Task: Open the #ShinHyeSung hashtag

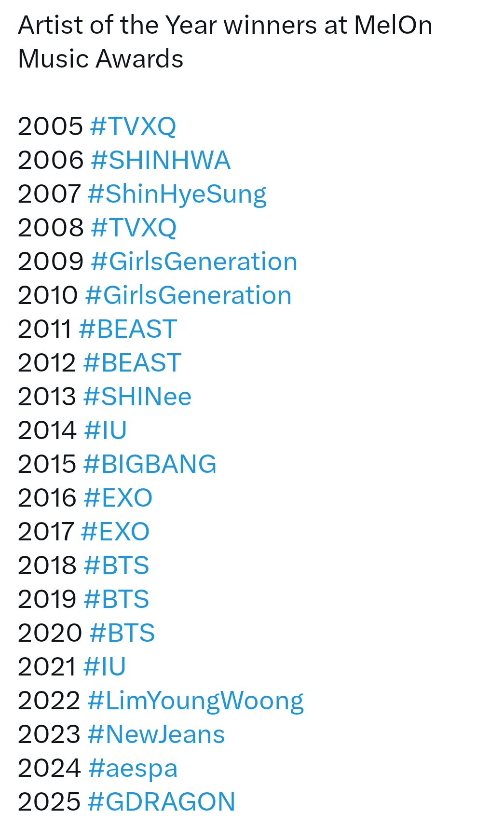Action: tap(177, 194)
